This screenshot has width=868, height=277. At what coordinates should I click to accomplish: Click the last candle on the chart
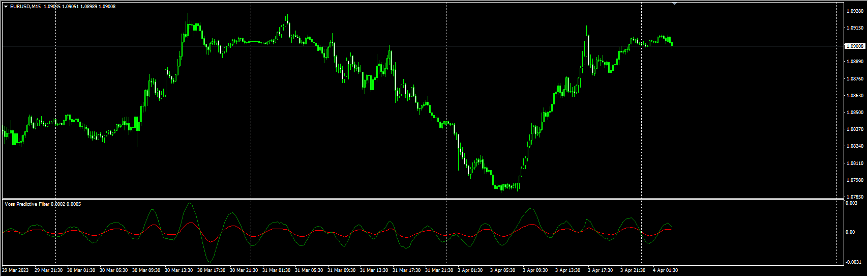coord(672,45)
